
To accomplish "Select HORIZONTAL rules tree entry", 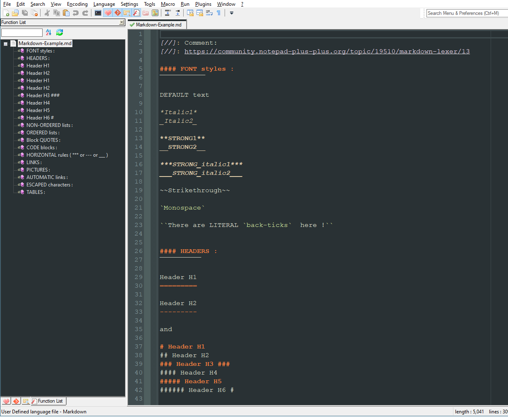I will click(x=67, y=155).
